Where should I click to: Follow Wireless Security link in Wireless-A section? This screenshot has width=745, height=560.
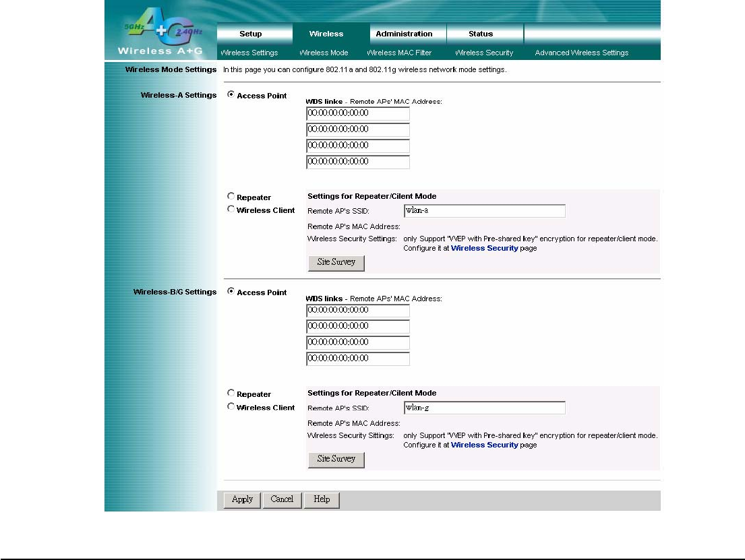tap(484, 248)
